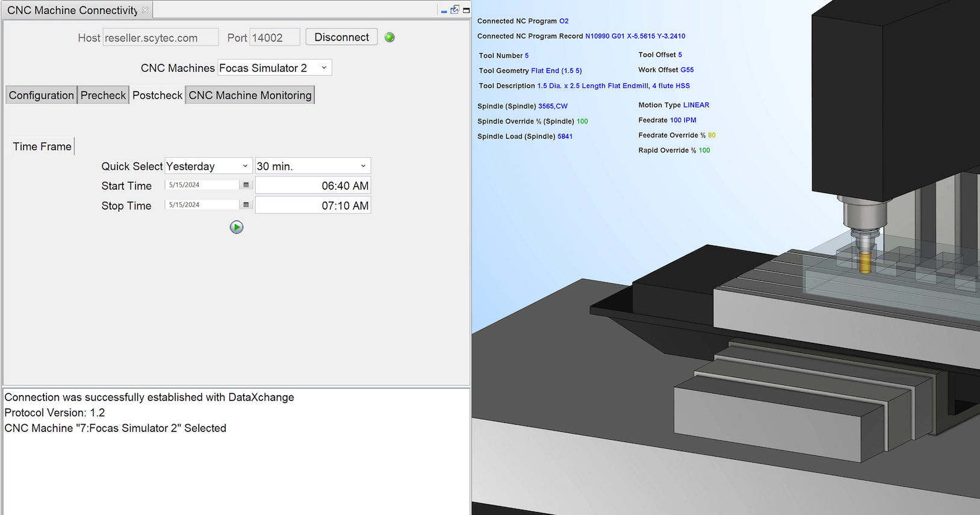Open the Start Time calendar picker icon

pos(246,185)
